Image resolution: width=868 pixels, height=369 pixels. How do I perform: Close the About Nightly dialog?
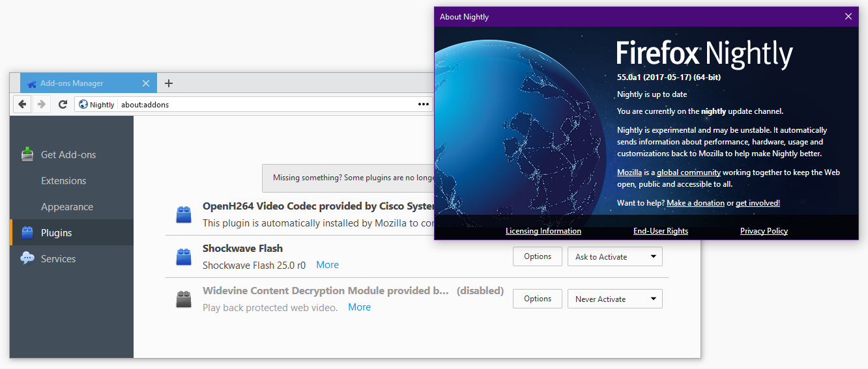pos(848,16)
